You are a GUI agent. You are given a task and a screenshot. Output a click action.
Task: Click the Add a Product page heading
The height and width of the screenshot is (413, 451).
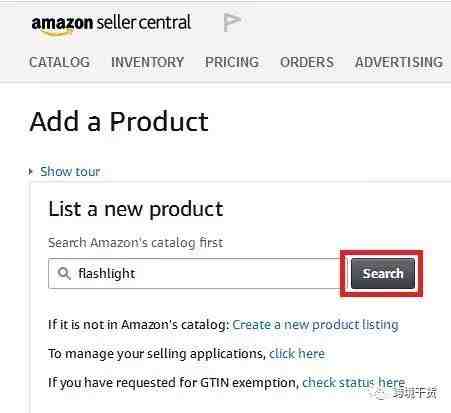119,122
